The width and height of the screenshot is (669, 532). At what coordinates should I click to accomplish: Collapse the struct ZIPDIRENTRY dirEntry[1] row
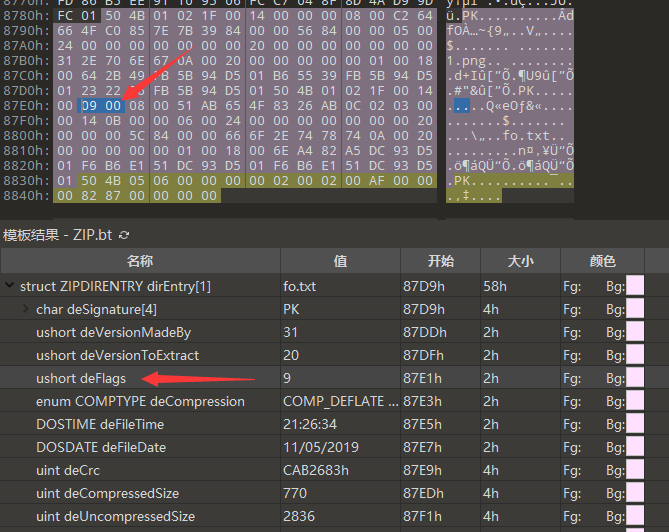10,286
